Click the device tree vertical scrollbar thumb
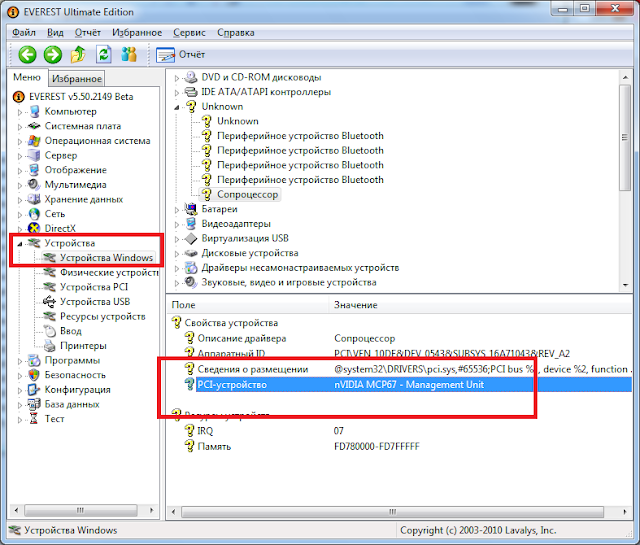Screen dimensions: 640x545 (625, 138)
